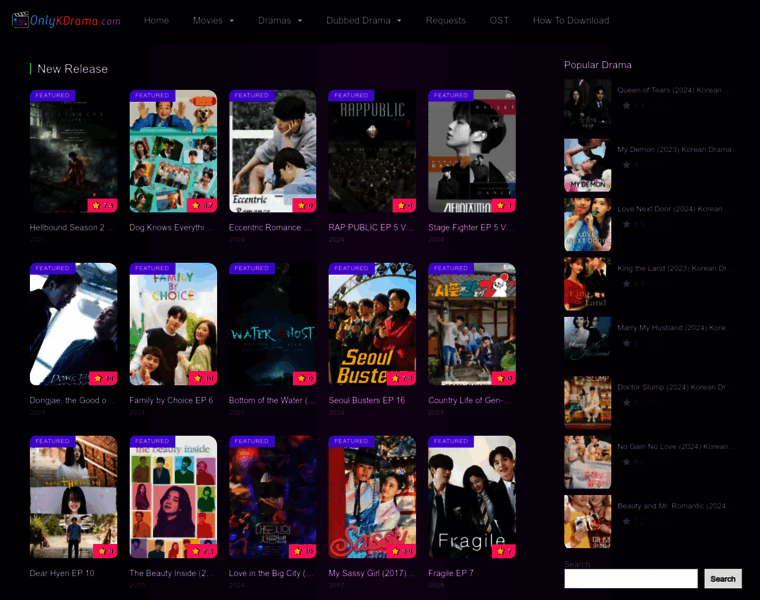The image size is (760, 600).
Task: Open the Requests page
Action: [x=445, y=20]
